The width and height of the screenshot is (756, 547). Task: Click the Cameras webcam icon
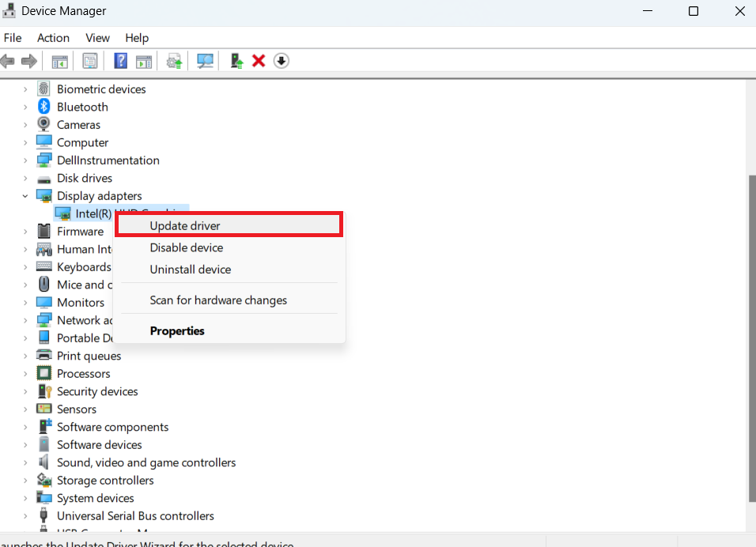click(x=43, y=124)
